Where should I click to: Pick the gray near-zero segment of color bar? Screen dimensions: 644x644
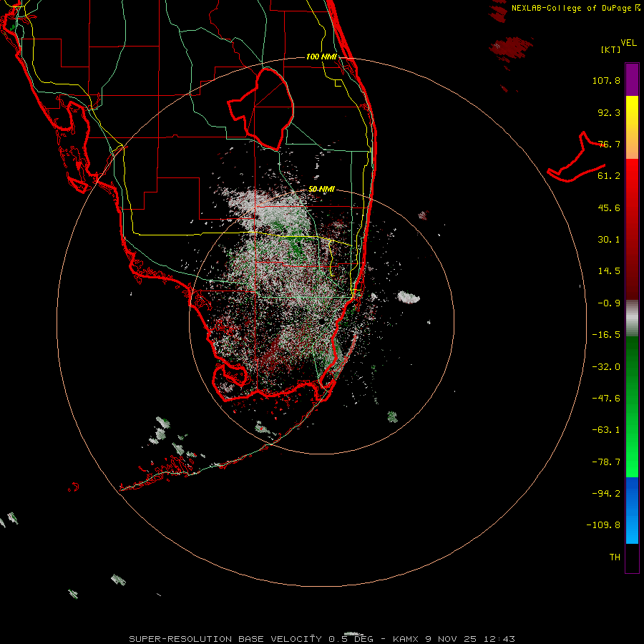pyautogui.click(x=632, y=318)
